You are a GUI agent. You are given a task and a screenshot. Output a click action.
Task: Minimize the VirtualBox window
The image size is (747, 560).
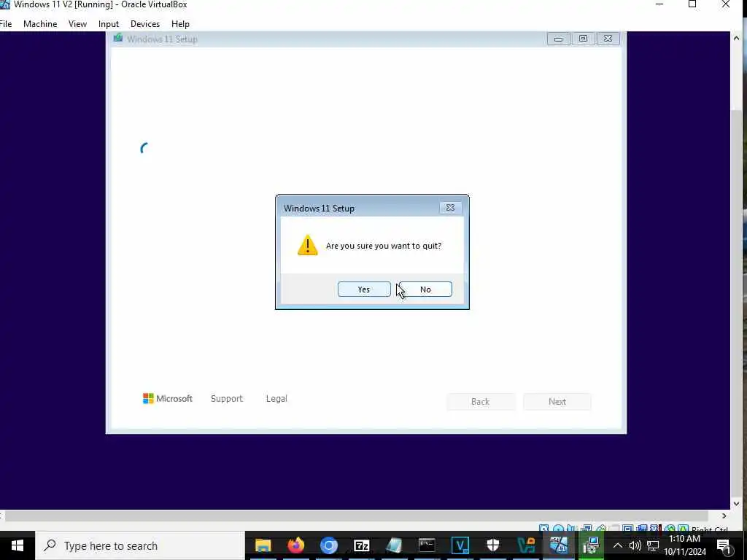(659, 5)
